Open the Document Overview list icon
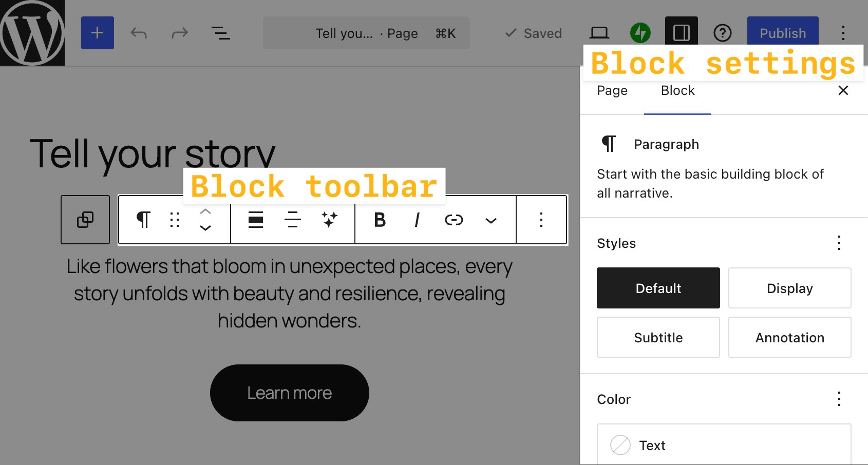This screenshot has width=868, height=465. [220, 33]
